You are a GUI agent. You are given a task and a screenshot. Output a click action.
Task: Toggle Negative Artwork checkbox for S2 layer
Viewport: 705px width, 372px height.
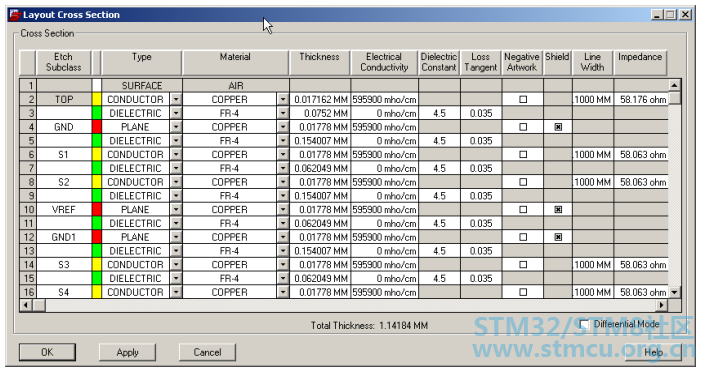523,182
